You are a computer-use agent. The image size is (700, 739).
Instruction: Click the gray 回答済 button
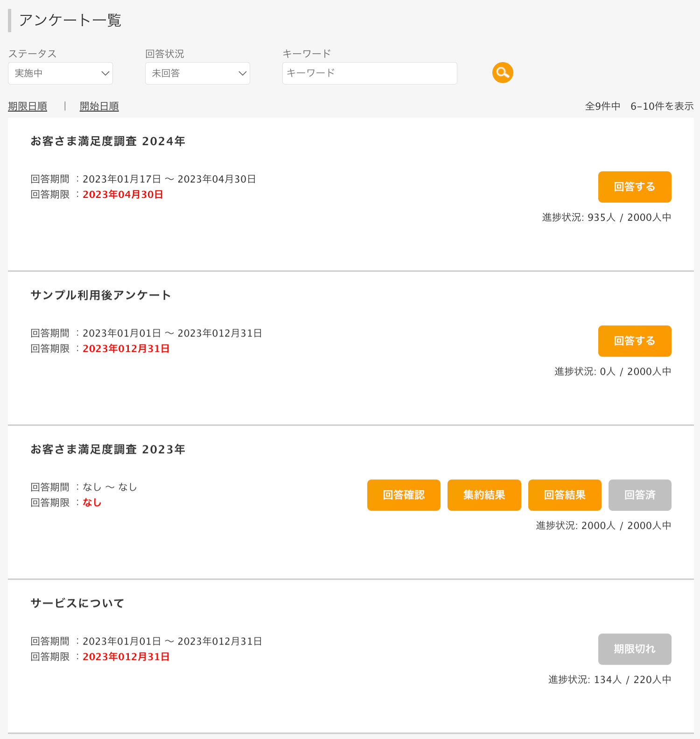tap(639, 495)
